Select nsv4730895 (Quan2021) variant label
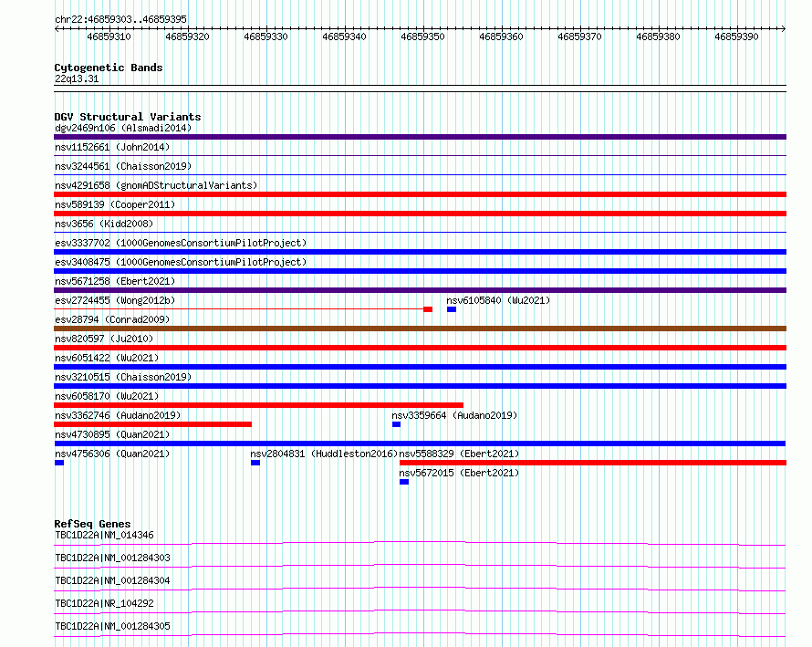Viewport: 812px width, 647px height. 112,434
